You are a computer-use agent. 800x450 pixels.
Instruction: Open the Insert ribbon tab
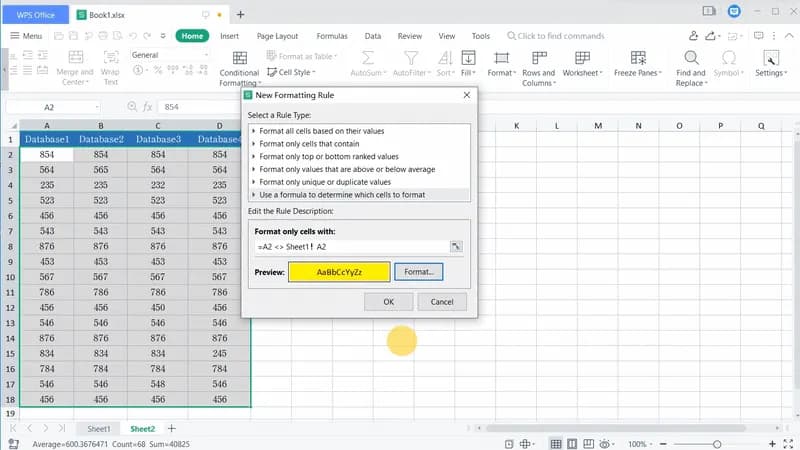[x=230, y=36]
